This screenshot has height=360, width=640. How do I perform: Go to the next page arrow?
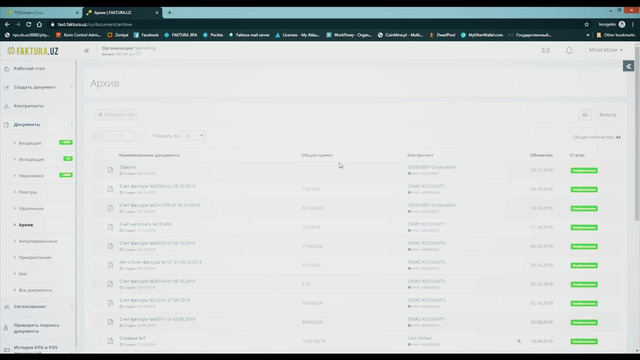(140, 136)
